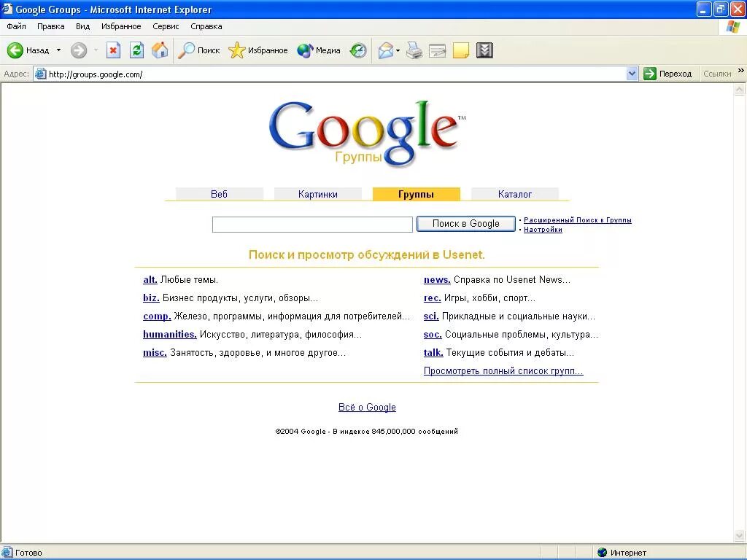
Task: Click the Home page icon
Action: 160,50
